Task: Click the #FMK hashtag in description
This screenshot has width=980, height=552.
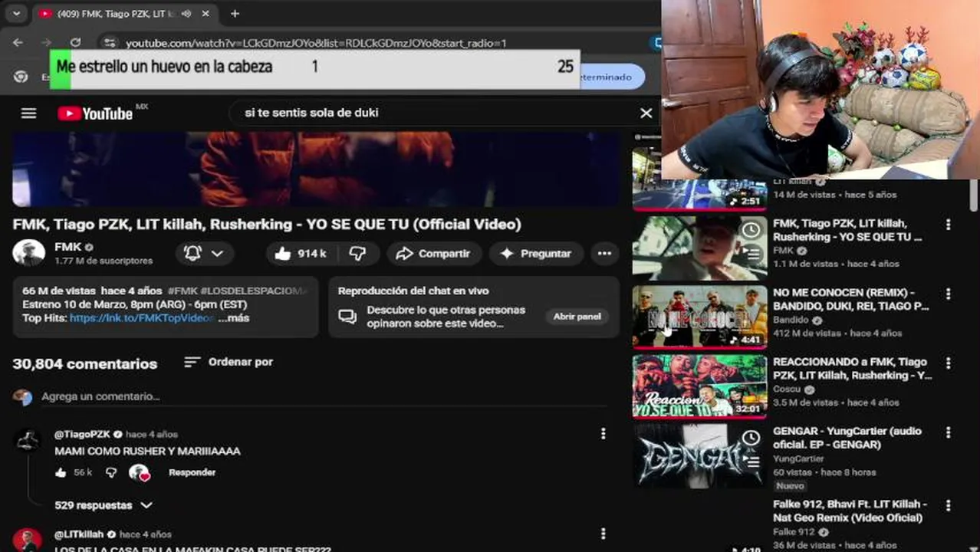Action: (x=183, y=291)
